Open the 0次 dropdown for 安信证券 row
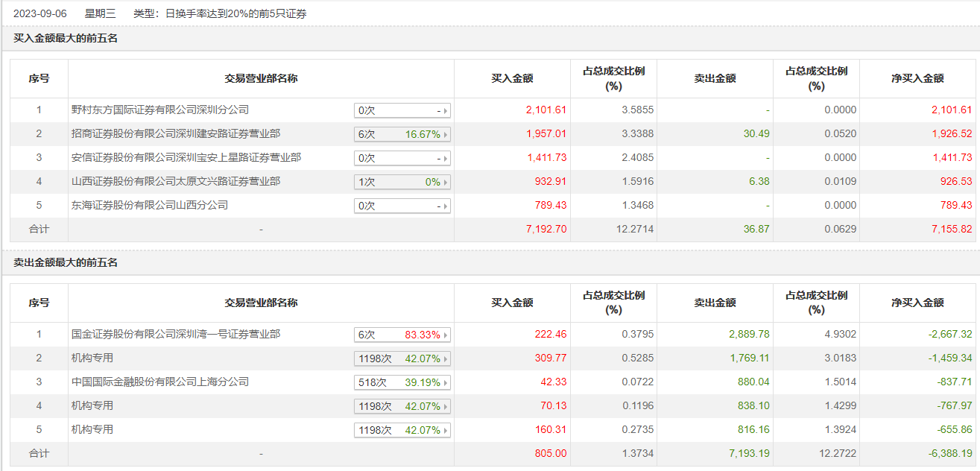Viewport: 980px width, 471px height. coord(402,159)
